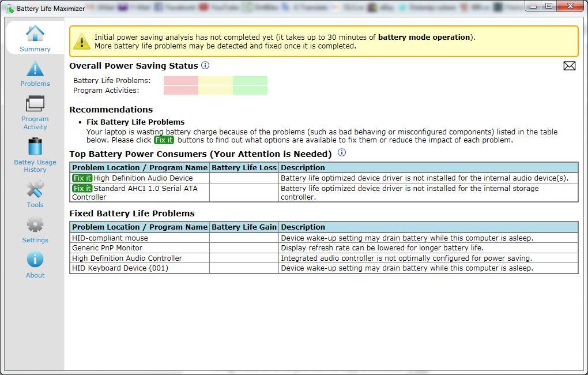Open the Problems warning triangle icon
The width and height of the screenshot is (588, 375).
coord(35,69)
